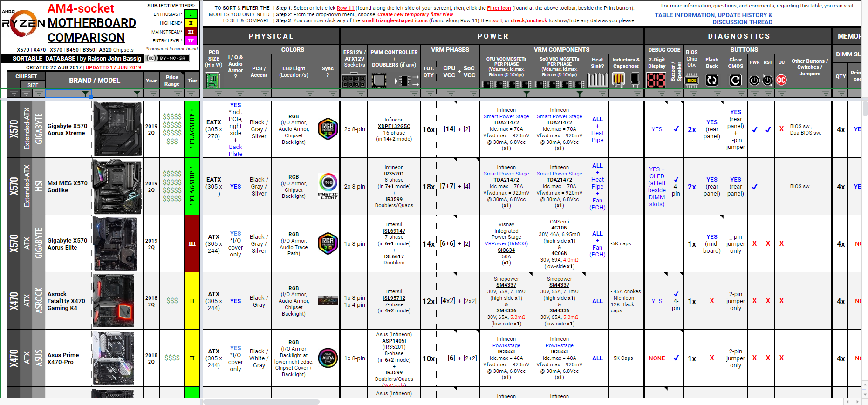The image size is (868, 405).
Task: Open the SoC VCC MOSFETs green filter
Action: [x=579, y=94]
